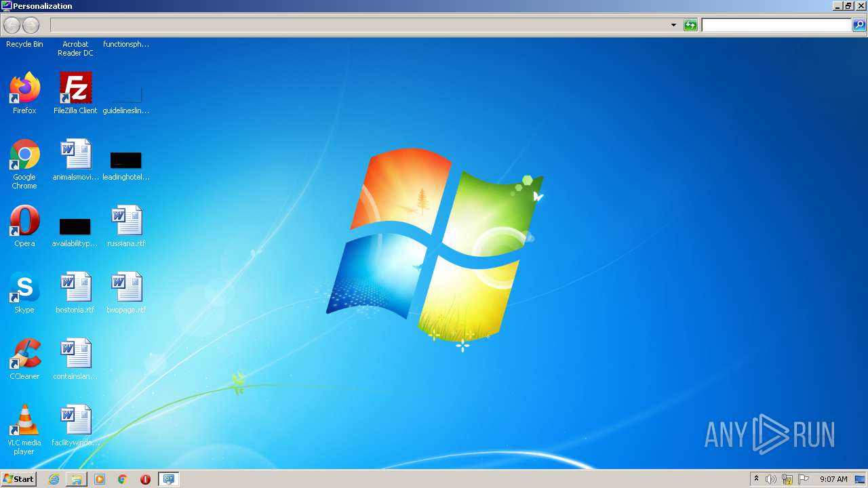Click the Acrobat Reader DC label

(75, 48)
